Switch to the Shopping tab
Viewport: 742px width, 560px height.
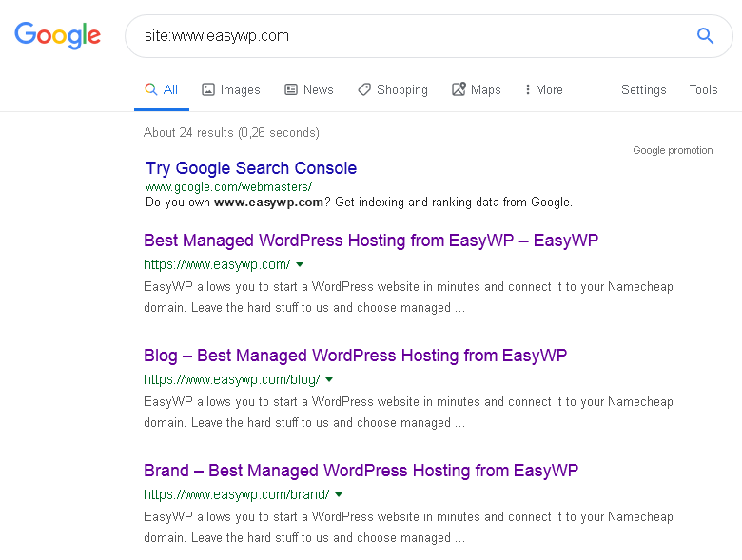click(x=393, y=90)
